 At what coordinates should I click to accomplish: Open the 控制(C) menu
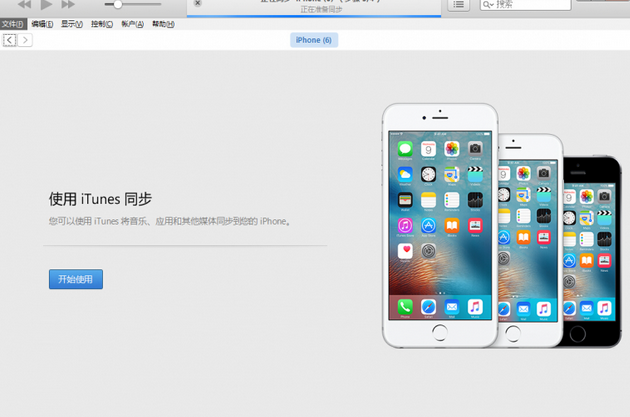tap(102, 24)
